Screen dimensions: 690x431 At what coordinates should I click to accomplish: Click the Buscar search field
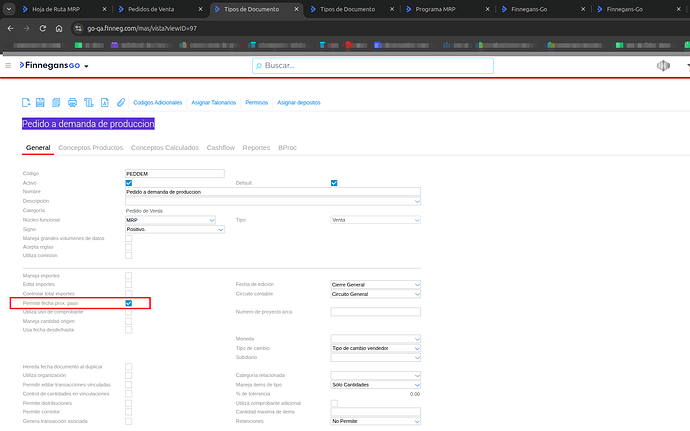(373, 66)
